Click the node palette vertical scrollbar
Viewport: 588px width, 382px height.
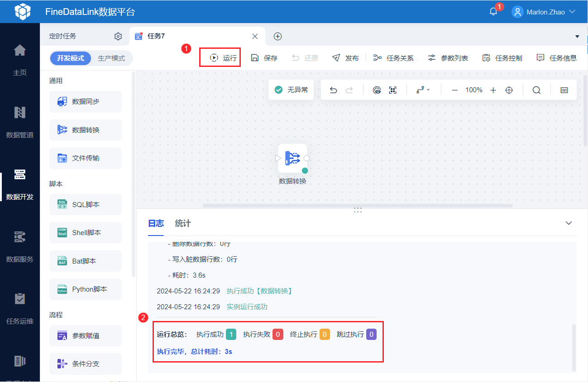(x=134, y=174)
